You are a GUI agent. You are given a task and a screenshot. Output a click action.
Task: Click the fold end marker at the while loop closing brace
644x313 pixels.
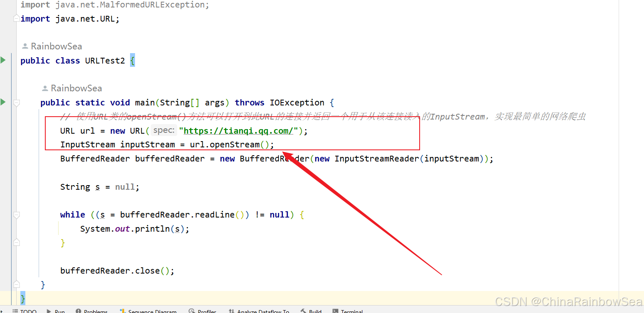click(16, 242)
